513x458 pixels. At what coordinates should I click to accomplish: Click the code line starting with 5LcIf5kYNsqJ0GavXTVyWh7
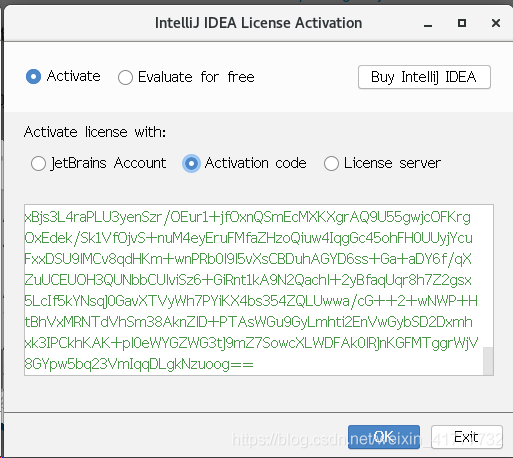pos(251,301)
